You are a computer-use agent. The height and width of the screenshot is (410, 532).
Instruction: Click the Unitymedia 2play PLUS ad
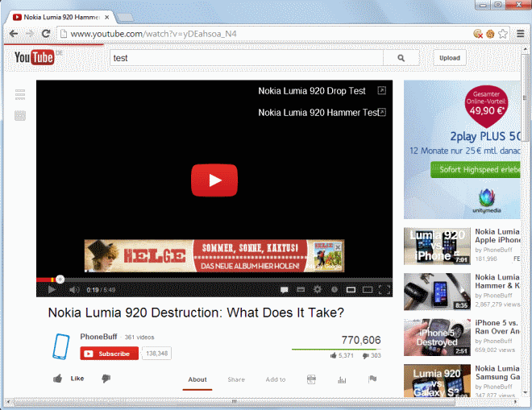pos(462,150)
